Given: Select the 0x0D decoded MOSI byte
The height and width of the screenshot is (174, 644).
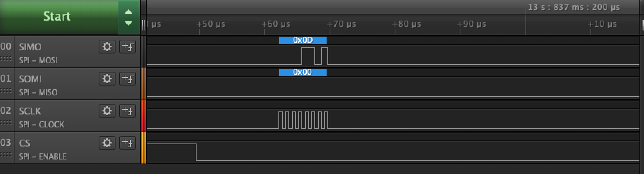Looking at the screenshot, I should coord(302,40).
